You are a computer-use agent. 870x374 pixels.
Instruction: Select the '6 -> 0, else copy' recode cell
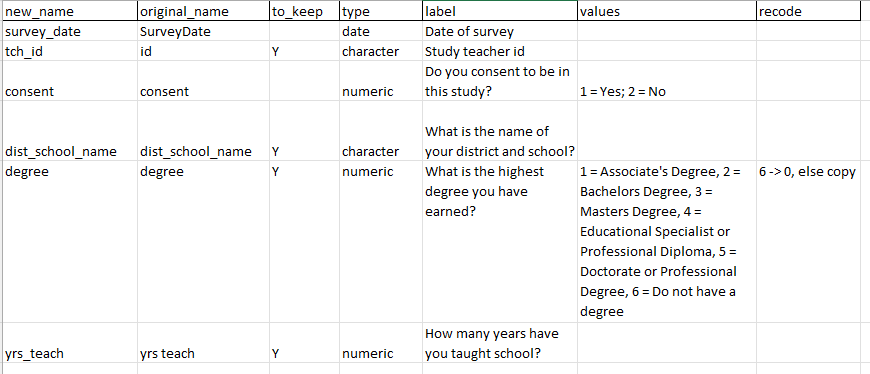pos(808,242)
